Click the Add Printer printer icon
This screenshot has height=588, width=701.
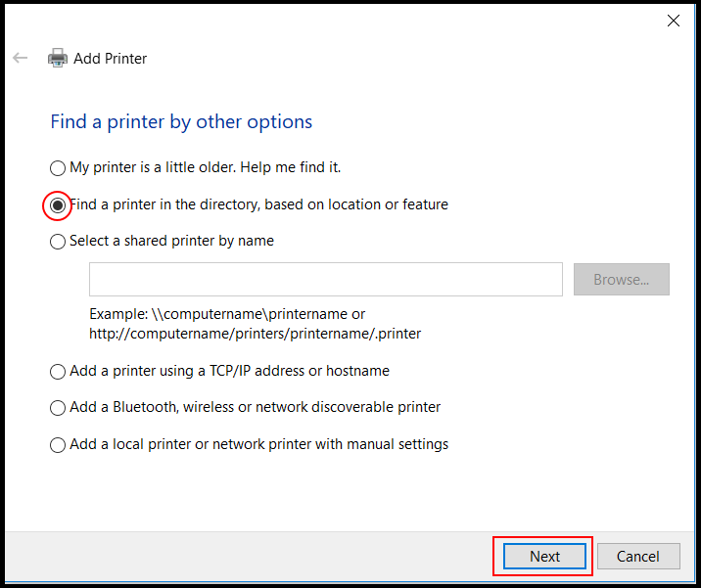(58, 58)
